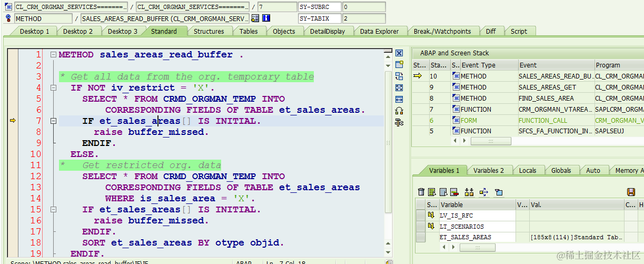Click the FIND_SALES_AREA event in stack

556,99
